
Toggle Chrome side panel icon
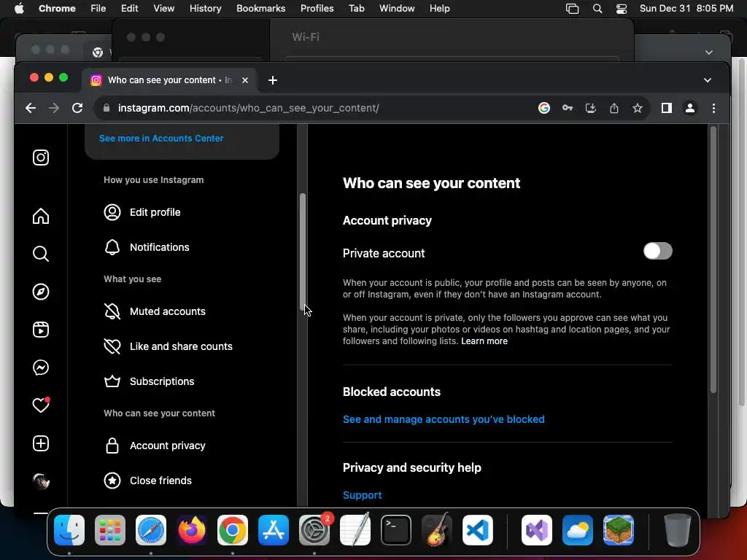pyautogui.click(x=667, y=108)
